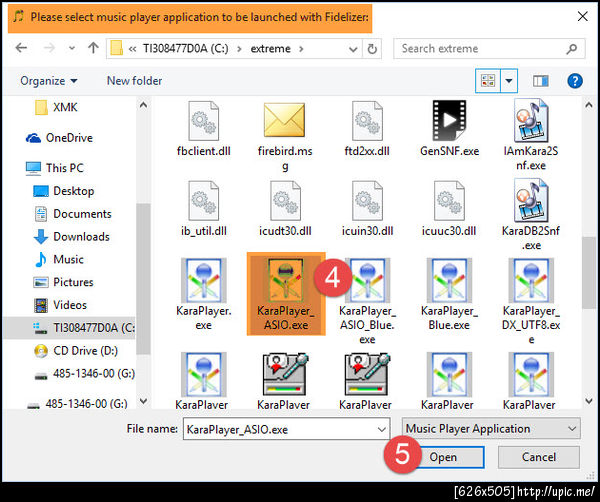Open recent locations dropdown arrow
600x502 pixels.
(72, 49)
